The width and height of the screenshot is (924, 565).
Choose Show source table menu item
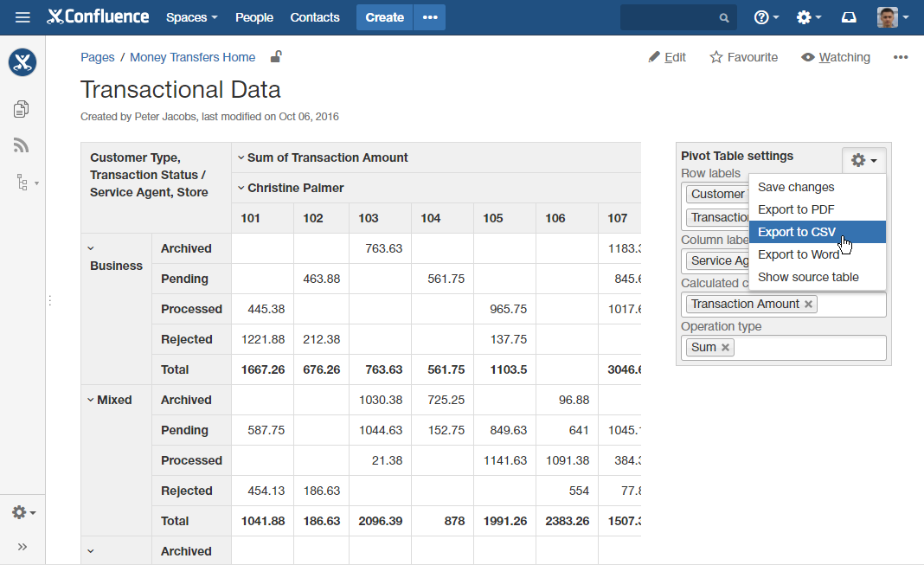(808, 277)
